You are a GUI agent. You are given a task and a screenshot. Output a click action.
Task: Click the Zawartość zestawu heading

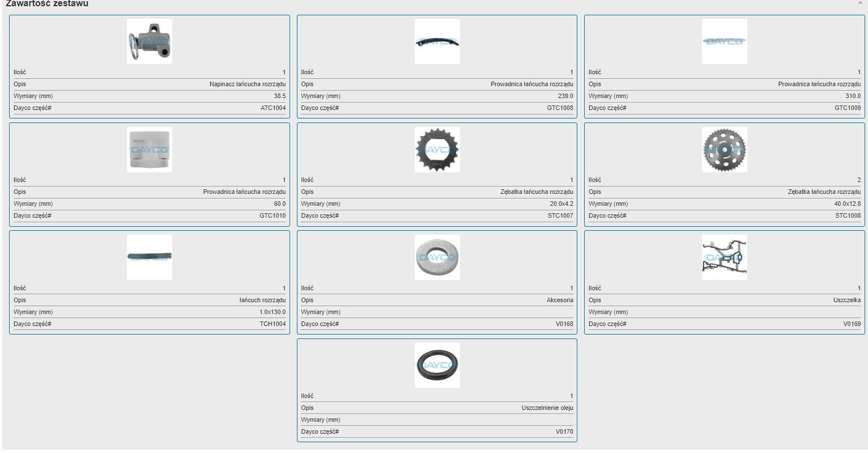tap(46, 3)
